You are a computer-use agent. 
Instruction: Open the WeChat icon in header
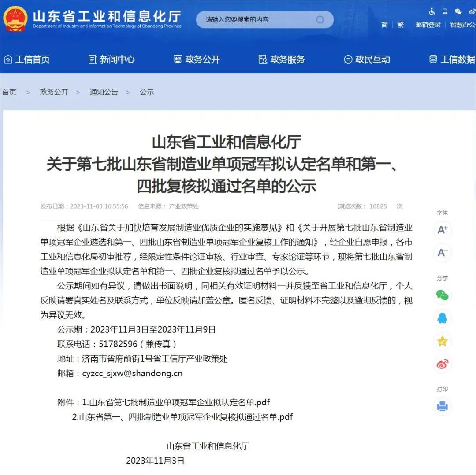coord(458,11)
